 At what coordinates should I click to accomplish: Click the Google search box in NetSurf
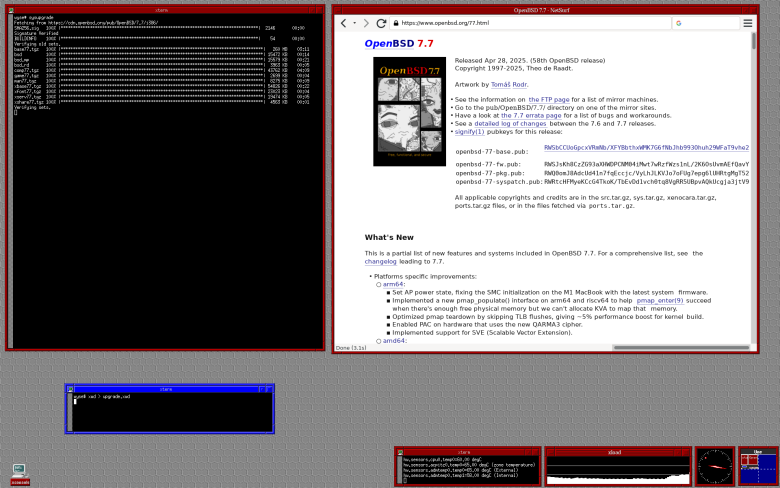[706, 23]
